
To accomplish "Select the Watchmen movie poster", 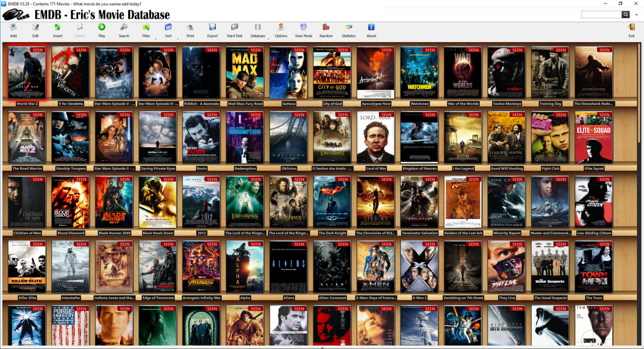I will (420, 73).
